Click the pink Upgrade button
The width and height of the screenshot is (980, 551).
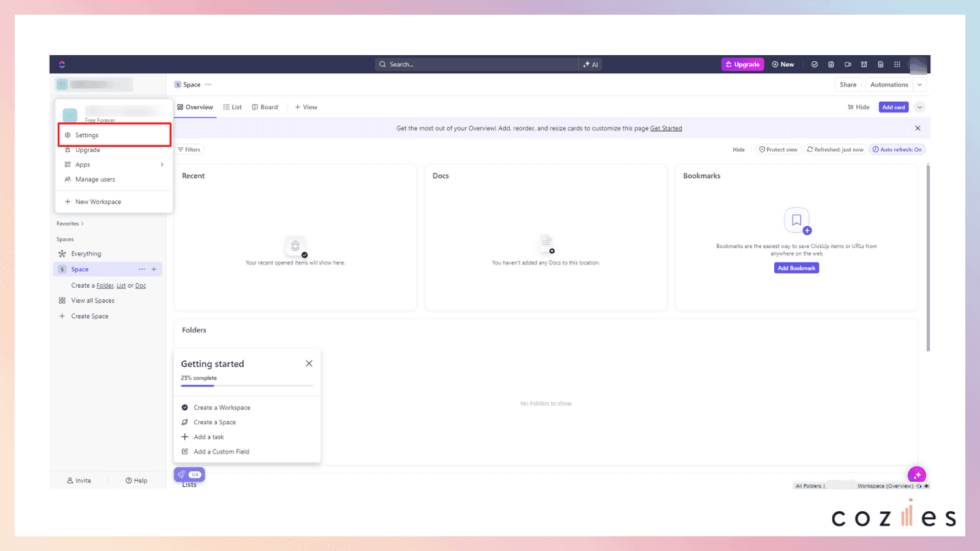(x=742, y=64)
